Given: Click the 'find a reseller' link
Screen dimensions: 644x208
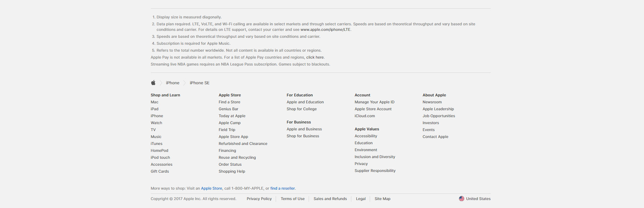Looking at the screenshot, I should (x=282, y=188).
